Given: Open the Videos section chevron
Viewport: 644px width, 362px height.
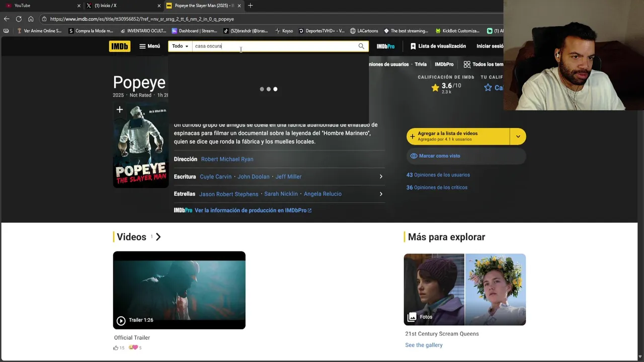Looking at the screenshot, I should (158, 237).
